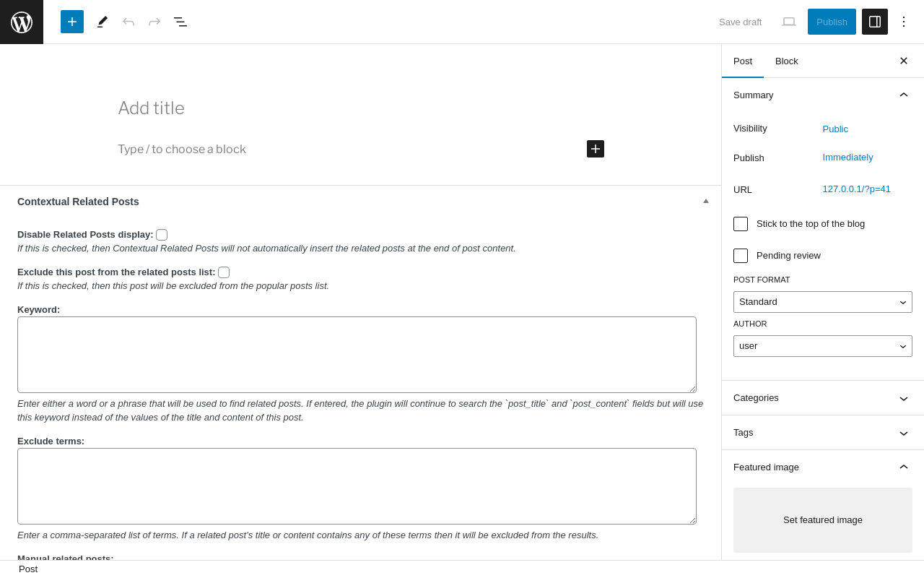Open the three-dot Options menu
924x578 pixels.
(x=904, y=22)
